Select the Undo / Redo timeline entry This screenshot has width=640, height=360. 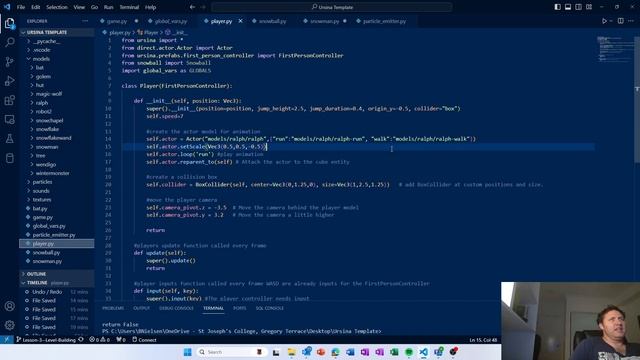(x=57, y=292)
